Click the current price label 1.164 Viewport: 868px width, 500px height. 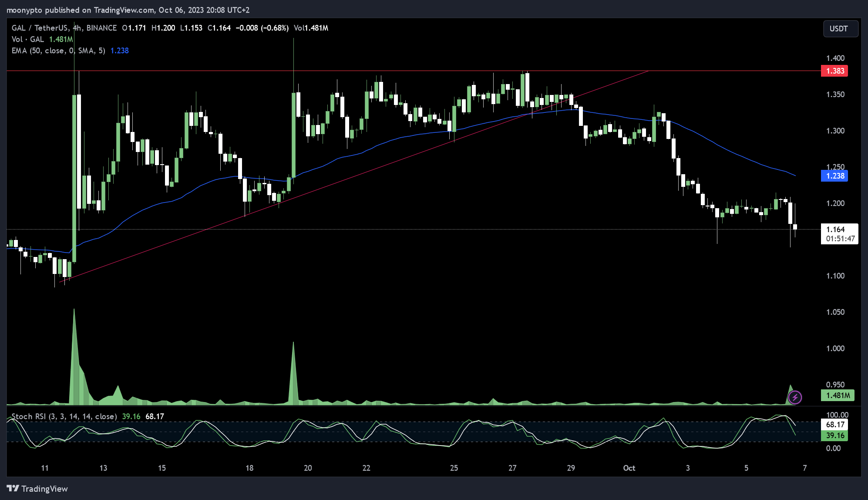pyautogui.click(x=839, y=234)
